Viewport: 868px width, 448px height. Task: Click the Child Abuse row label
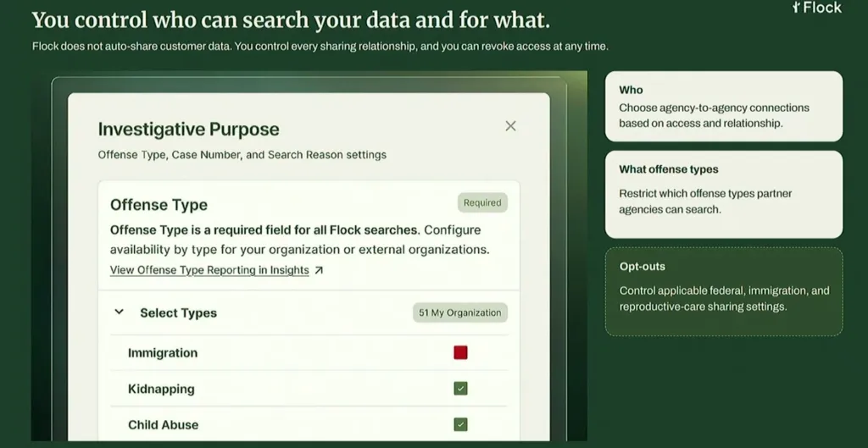(x=164, y=425)
